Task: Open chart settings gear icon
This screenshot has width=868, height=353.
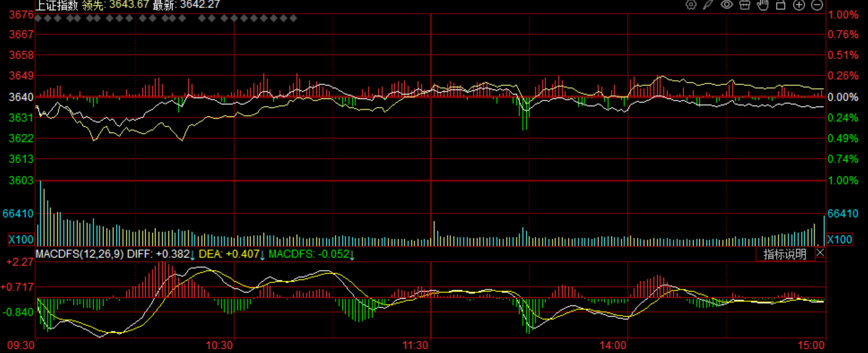Action: [x=691, y=5]
